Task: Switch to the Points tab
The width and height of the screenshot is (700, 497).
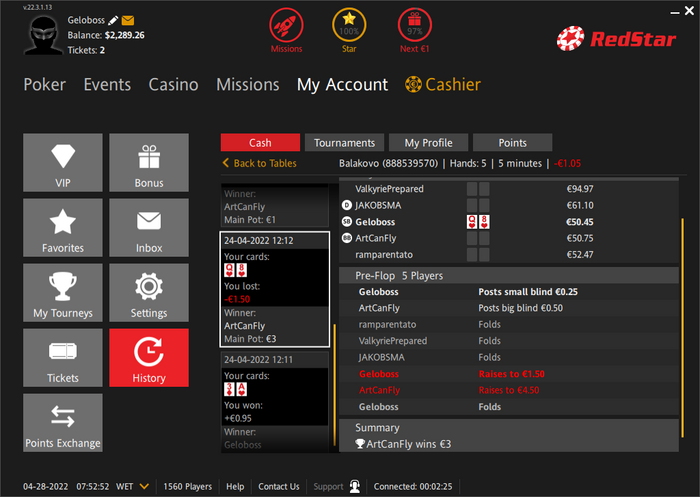Action: 512,142
